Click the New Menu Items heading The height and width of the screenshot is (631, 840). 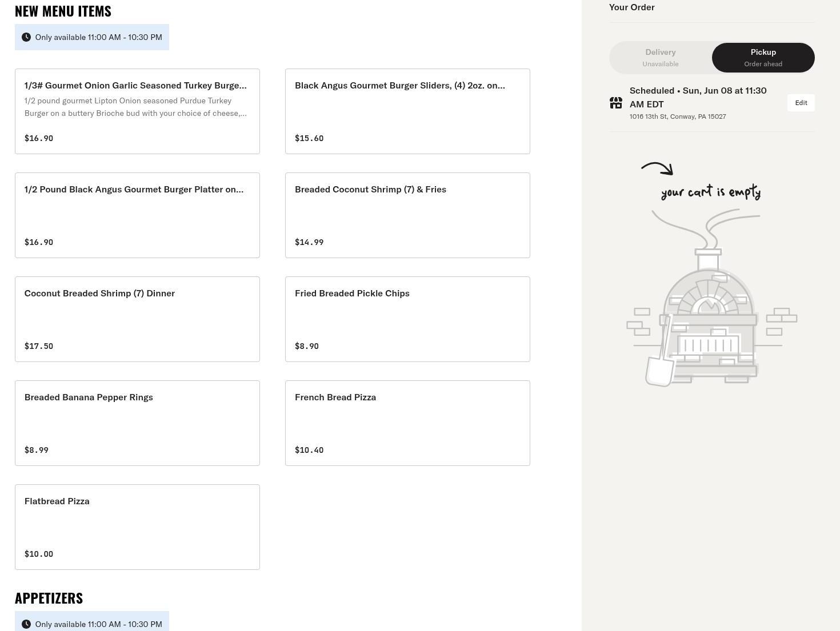click(63, 11)
